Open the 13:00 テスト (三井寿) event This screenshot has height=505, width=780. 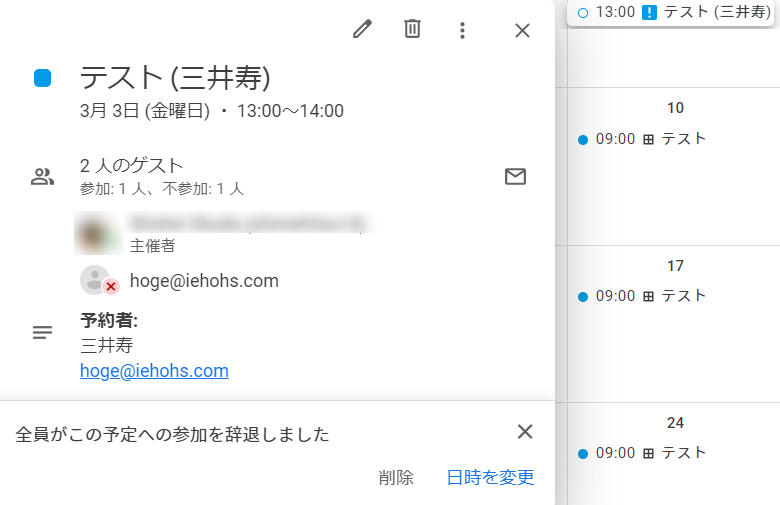point(671,12)
